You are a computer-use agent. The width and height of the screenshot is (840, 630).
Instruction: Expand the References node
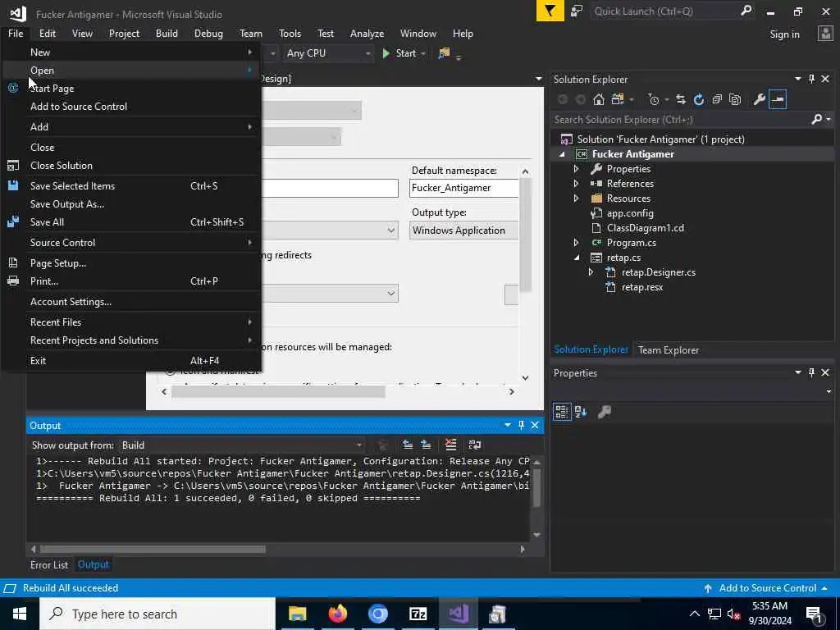point(577,183)
